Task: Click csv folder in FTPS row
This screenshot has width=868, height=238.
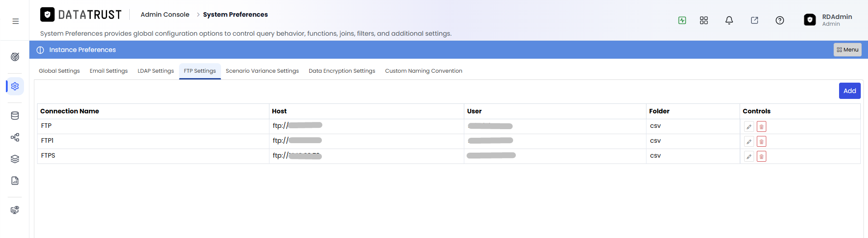Action: click(x=655, y=156)
